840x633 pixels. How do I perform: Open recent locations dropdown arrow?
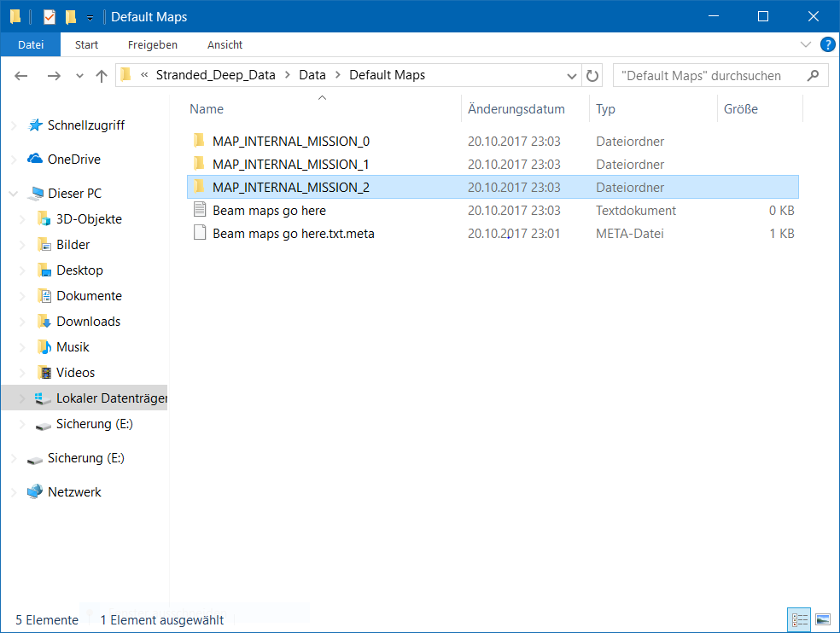point(80,75)
